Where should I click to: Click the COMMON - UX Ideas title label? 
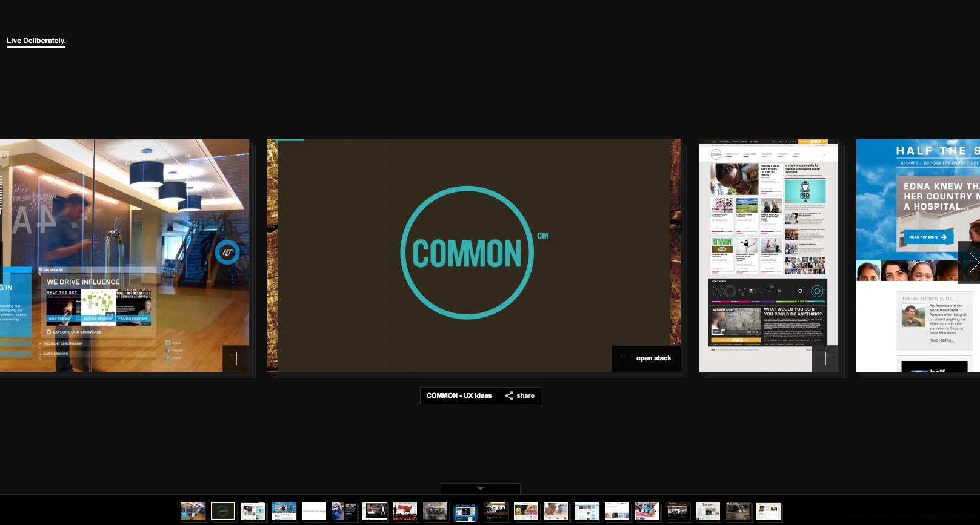coord(459,395)
